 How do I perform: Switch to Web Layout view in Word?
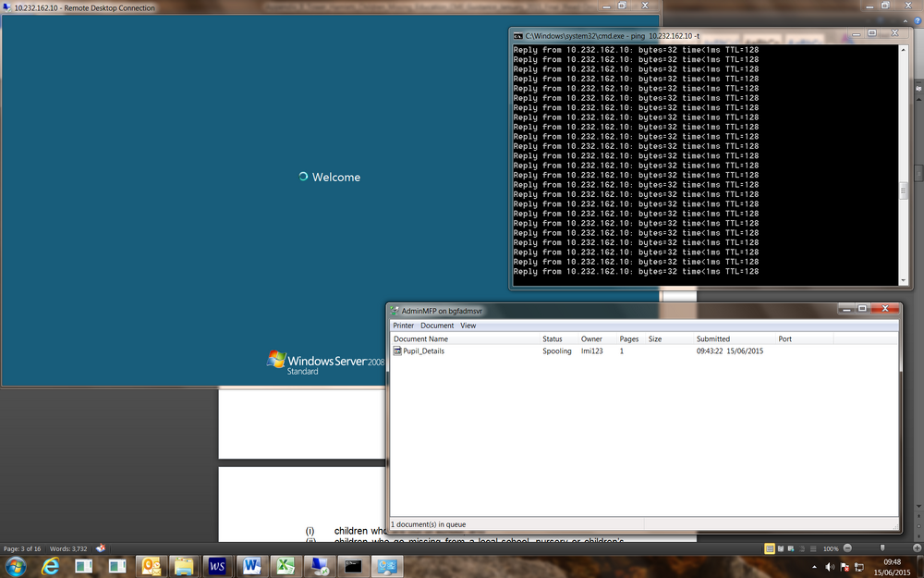tap(791, 548)
